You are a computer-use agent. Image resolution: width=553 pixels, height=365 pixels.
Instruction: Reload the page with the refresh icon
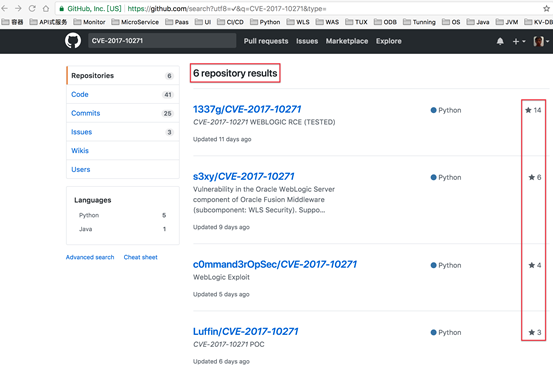32,8
